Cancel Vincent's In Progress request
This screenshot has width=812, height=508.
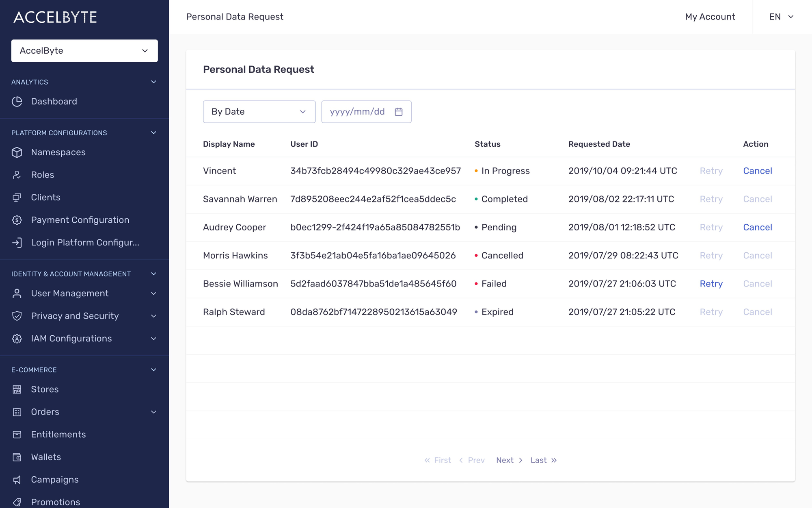click(x=758, y=171)
